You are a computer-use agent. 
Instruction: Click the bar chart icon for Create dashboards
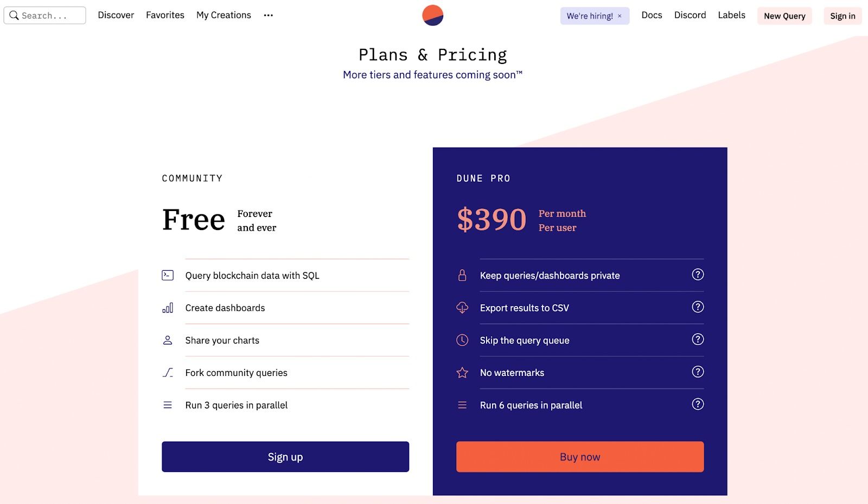168,308
